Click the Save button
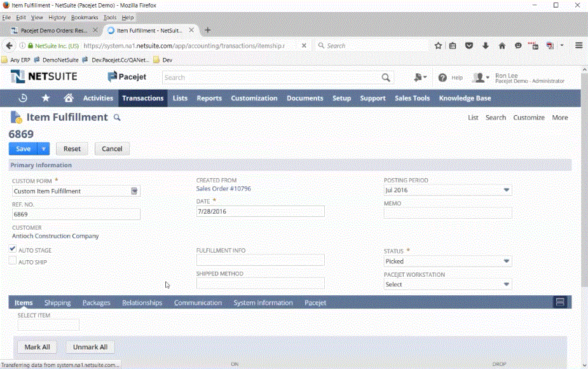Image resolution: width=588 pixels, height=369 pixels. click(x=24, y=149)
